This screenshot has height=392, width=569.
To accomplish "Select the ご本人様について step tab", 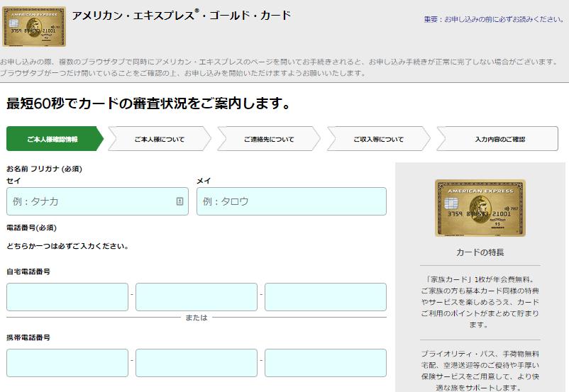I will (x=160, y=139).
